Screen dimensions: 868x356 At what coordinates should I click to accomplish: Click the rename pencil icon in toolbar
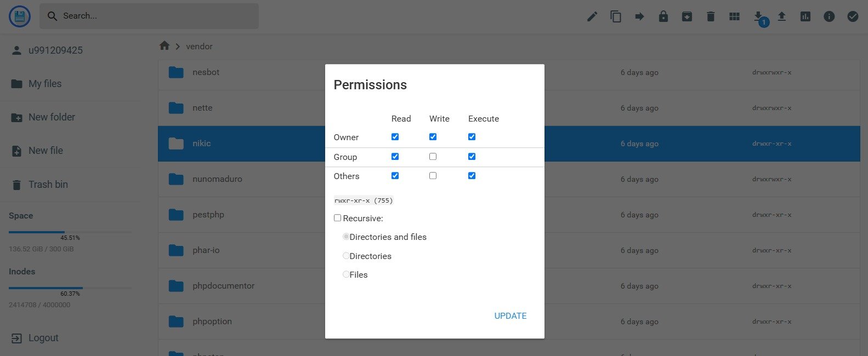point(592,16)
